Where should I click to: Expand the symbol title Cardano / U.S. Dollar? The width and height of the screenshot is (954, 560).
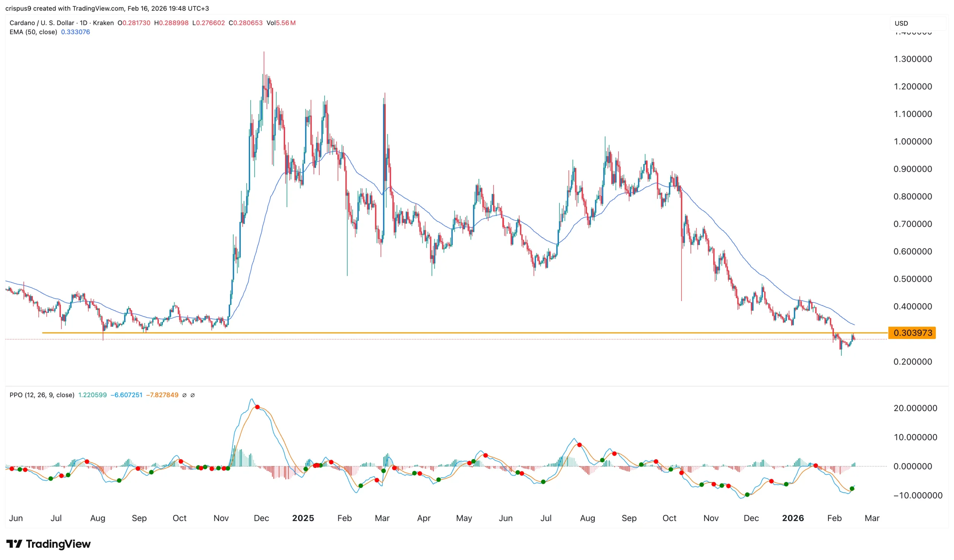42,23
